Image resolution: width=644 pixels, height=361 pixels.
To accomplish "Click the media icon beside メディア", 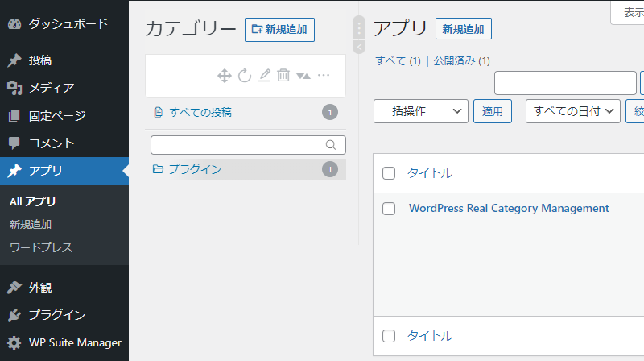I will (14, 88).
